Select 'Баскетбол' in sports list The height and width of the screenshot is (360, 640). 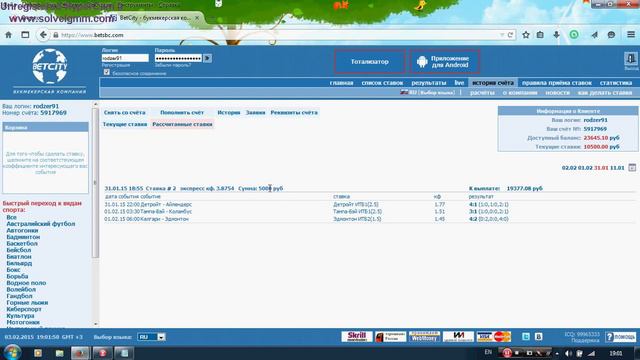click(22, 243)
